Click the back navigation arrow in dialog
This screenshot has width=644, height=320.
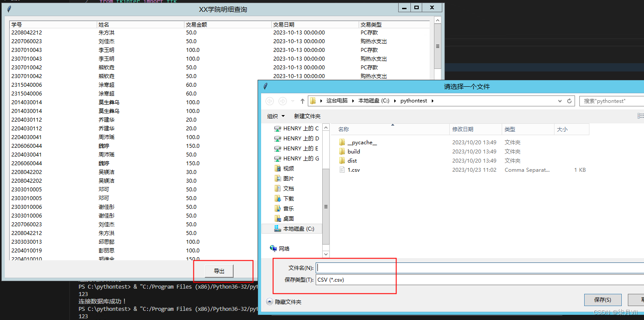tap(270, 101)
